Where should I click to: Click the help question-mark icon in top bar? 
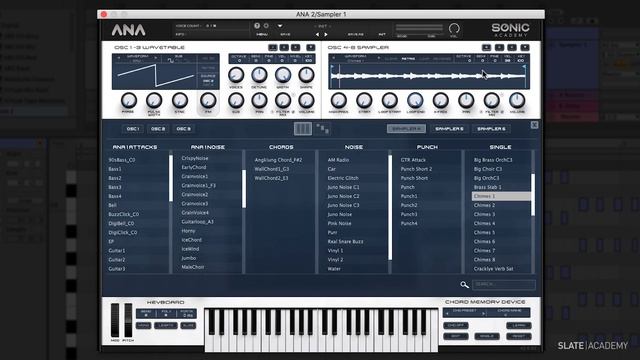pos(257,26)
